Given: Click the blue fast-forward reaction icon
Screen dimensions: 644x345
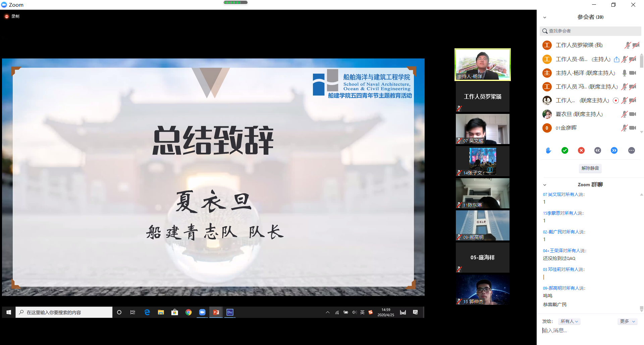Looking at the screenshot, I should [x=614, y=150].
